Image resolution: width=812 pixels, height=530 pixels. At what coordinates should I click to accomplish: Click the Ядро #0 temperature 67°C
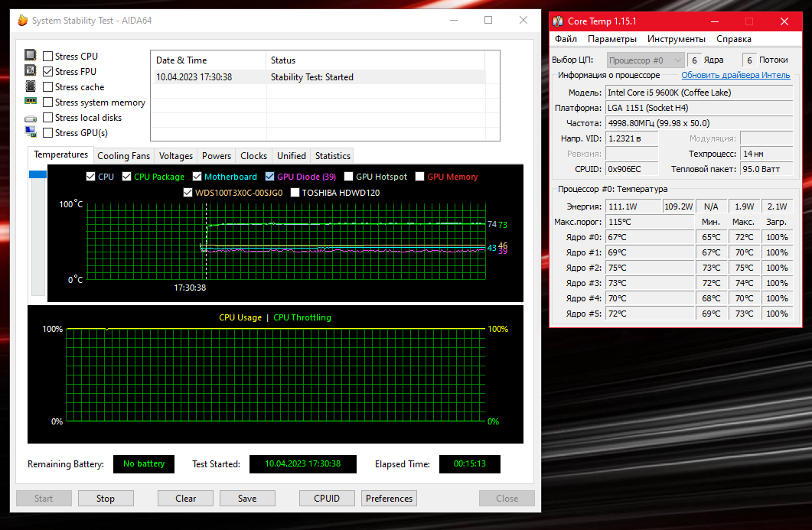pos(650,237)
